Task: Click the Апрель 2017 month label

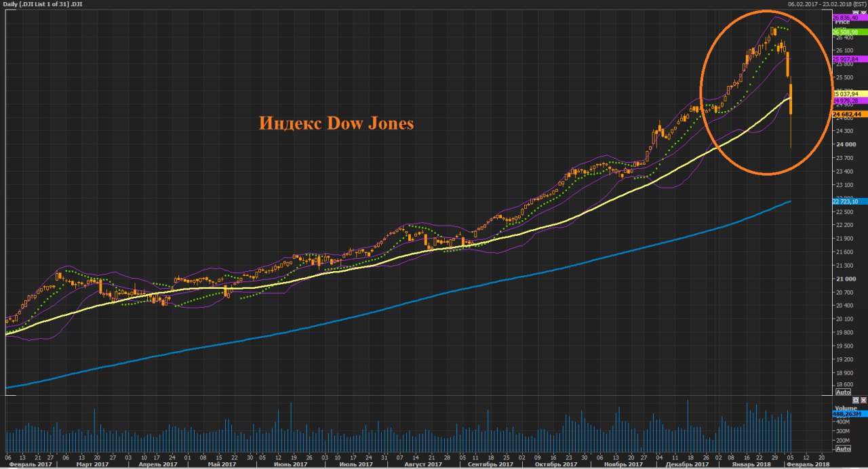Action: point(157,464)
